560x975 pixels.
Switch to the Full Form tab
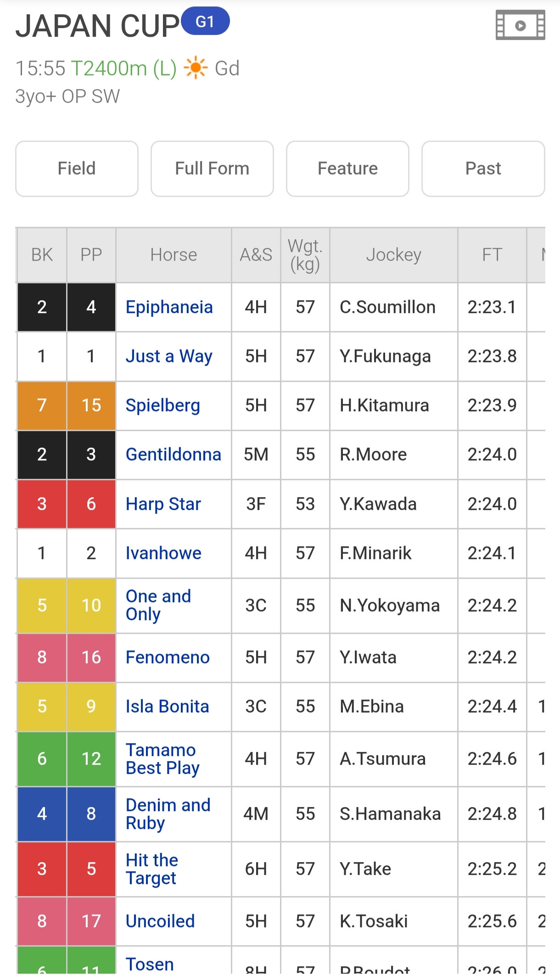[x=212, y=168]
